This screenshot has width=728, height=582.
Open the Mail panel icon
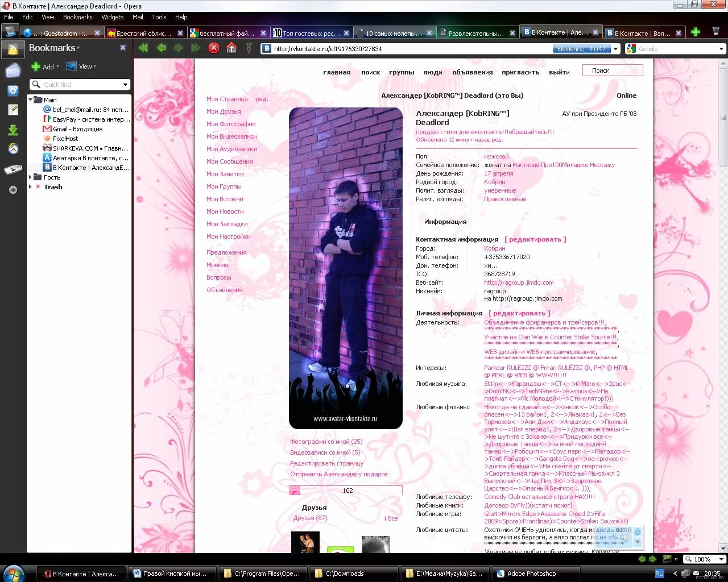(13, 70)
